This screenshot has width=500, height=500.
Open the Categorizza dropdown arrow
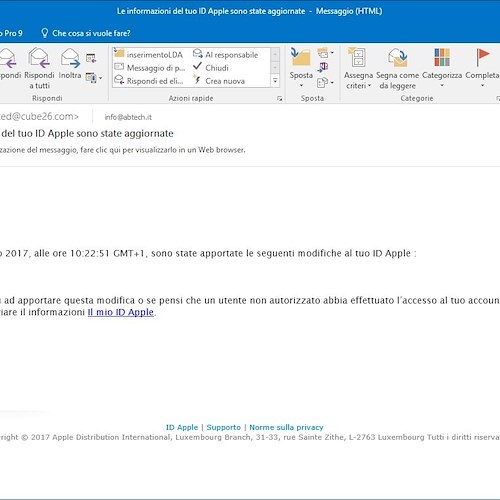pos(442,85)
